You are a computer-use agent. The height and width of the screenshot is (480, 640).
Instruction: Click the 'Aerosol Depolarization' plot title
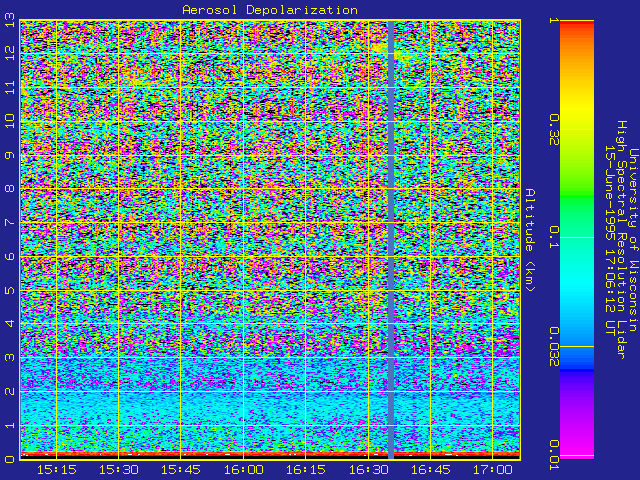[x=270, y=10]
